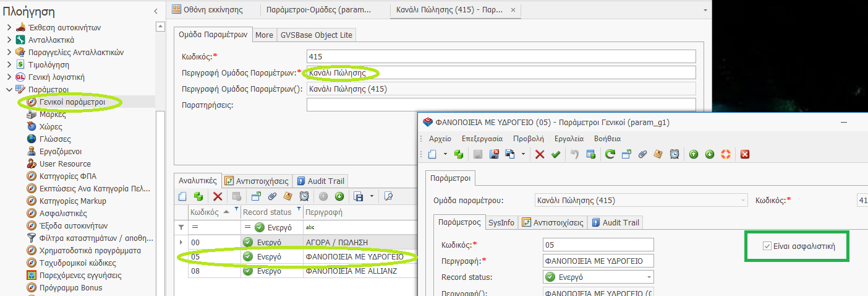
Task: Click the alarm clock icon in the grid toolbar
Action: click(304, 196)
